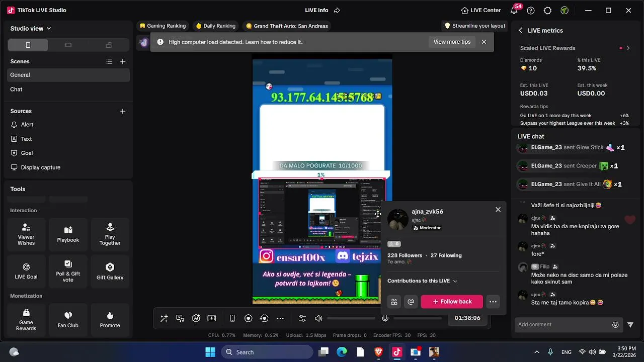Image resolution: width=644 pixels, height=362 pixels.
Task: Select the Display capture source
Action: [x=68, y=167]
